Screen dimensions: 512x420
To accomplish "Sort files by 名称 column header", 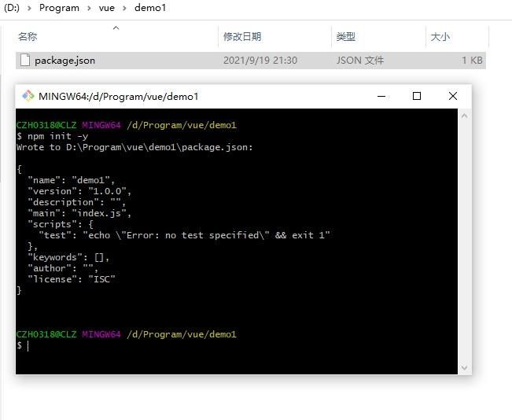I will pos(28,37).
